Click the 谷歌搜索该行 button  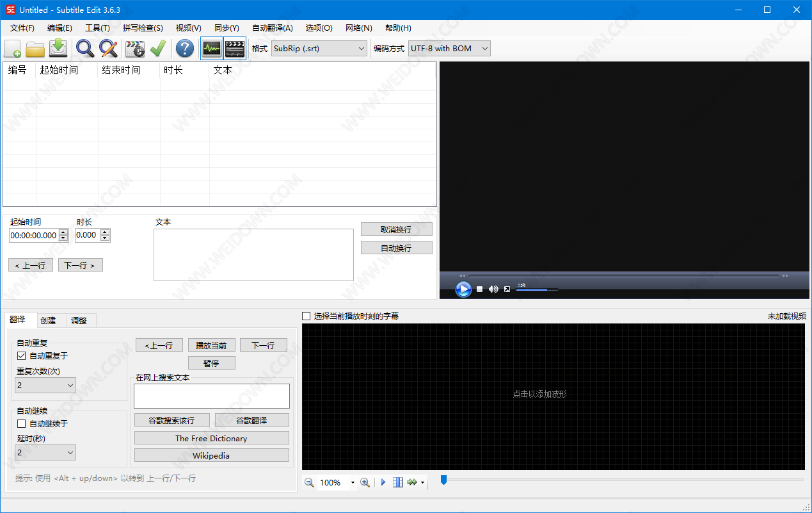171,420
